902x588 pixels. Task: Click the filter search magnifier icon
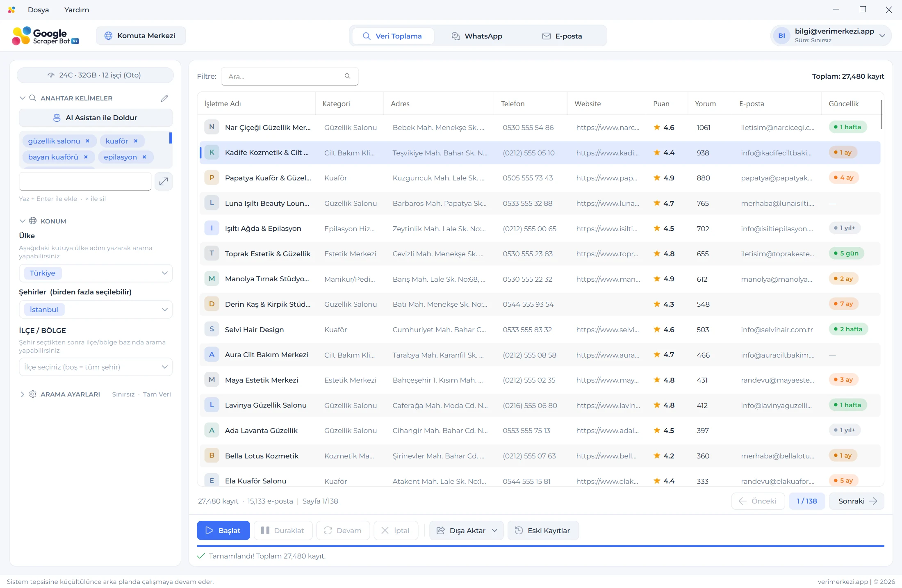pos(347,76)
